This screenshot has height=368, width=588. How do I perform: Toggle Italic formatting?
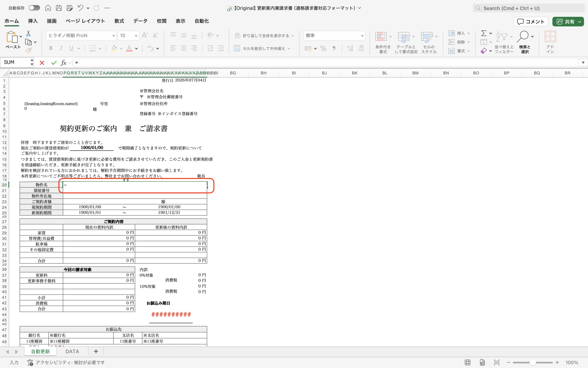point(61,48)
